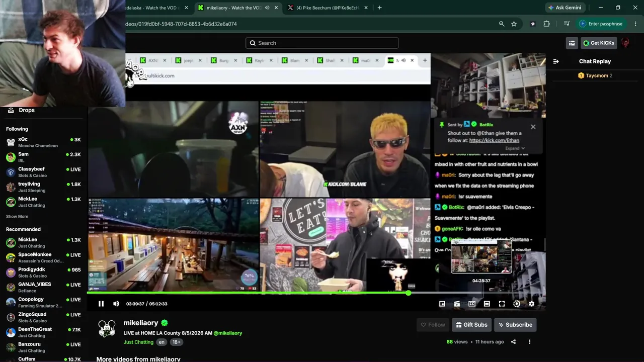Switch to the Pike Beechum X tab

(327, 8)
